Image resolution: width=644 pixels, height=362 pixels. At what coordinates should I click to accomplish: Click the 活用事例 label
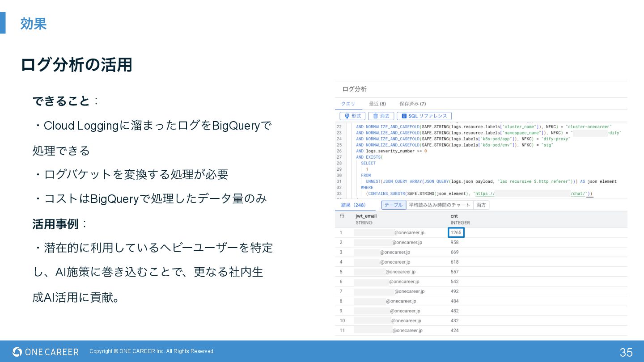[55, 223]
